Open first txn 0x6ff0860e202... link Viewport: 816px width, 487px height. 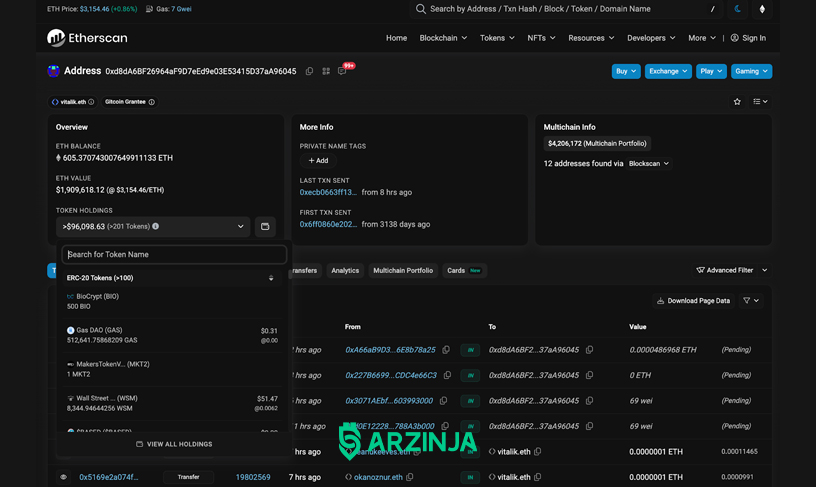(x=328, y=224)
